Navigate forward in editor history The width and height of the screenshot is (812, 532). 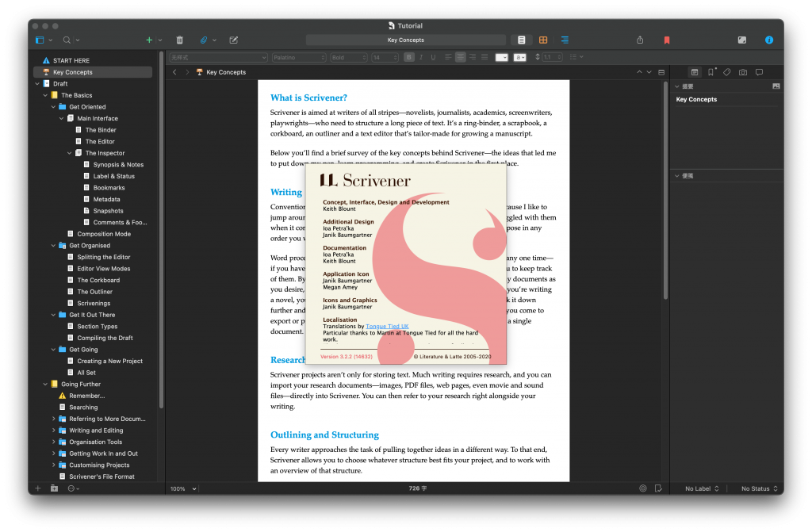(187, 72)
